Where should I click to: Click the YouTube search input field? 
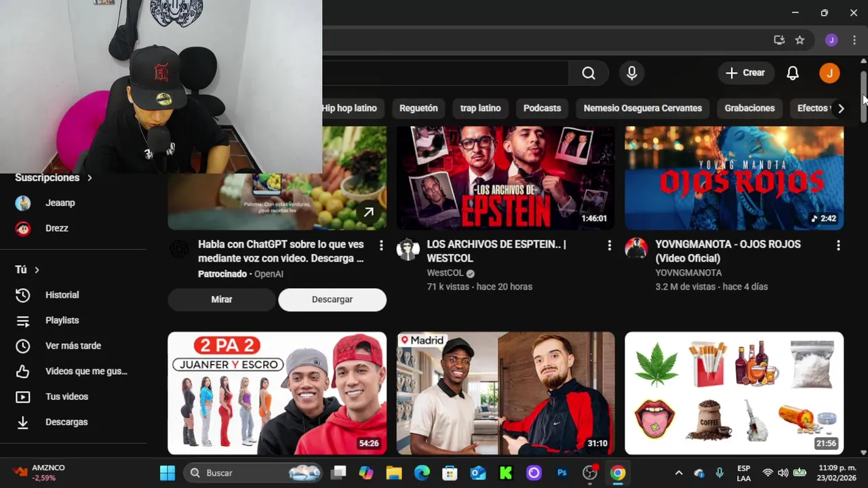click(445, 73)
